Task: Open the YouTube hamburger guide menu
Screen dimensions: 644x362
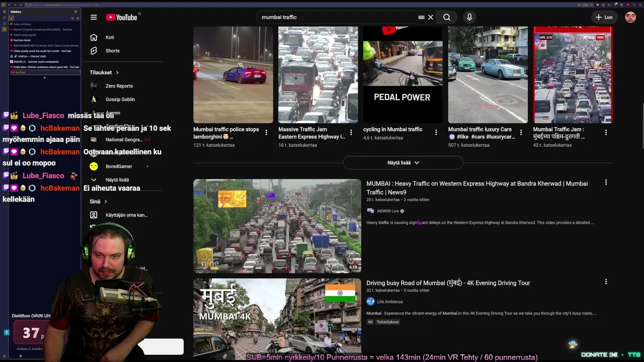Action: tap(94, 17)
